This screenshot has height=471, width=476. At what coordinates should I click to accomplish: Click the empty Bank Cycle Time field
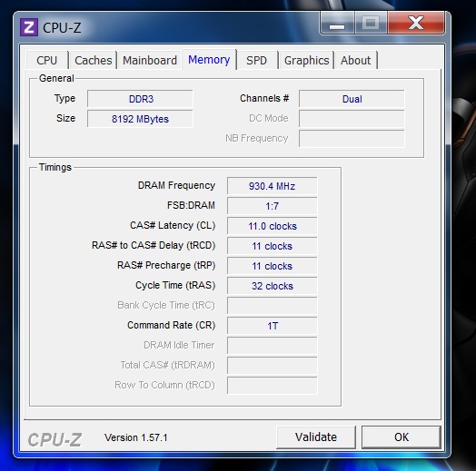click(272, 306)
